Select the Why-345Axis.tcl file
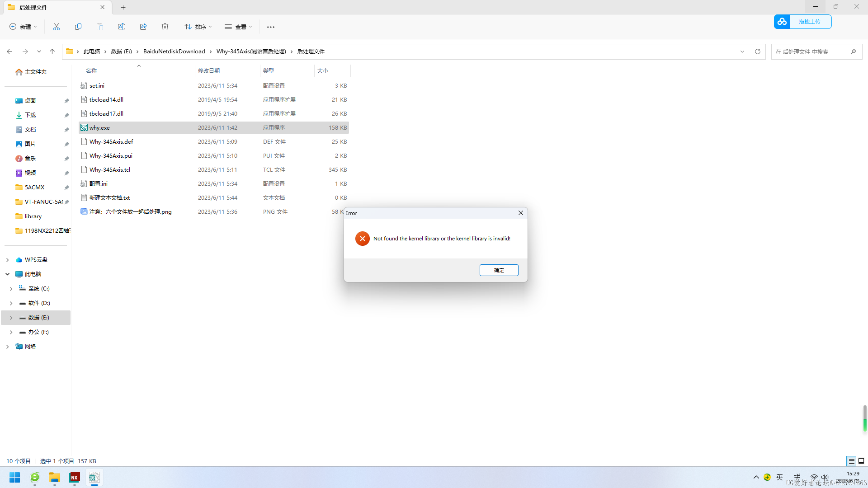The width and height of the screenshot is (868, 488). coord(214,170)
